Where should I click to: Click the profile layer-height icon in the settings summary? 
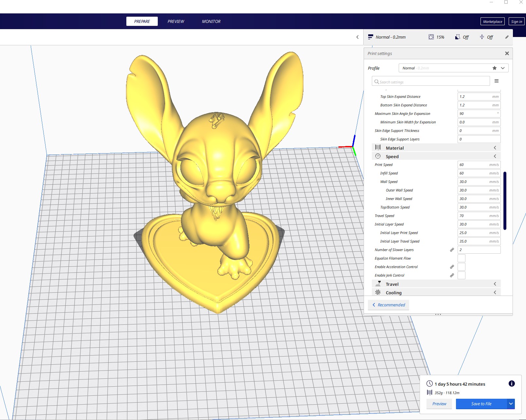tap(370, 37)
